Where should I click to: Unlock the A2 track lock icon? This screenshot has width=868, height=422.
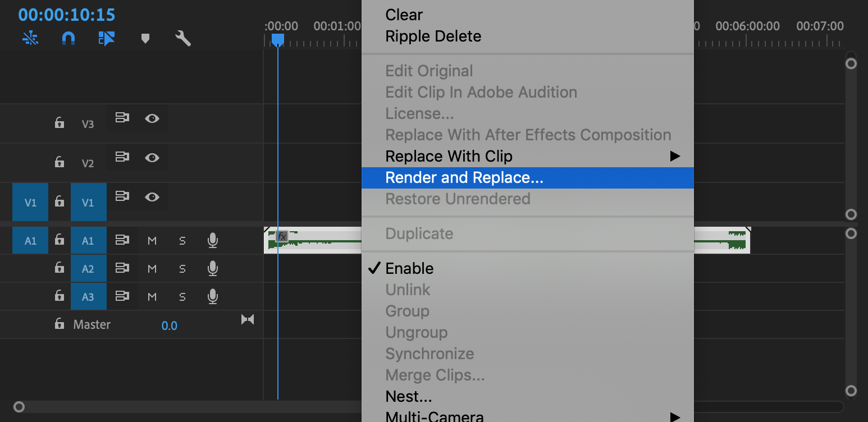60,268
